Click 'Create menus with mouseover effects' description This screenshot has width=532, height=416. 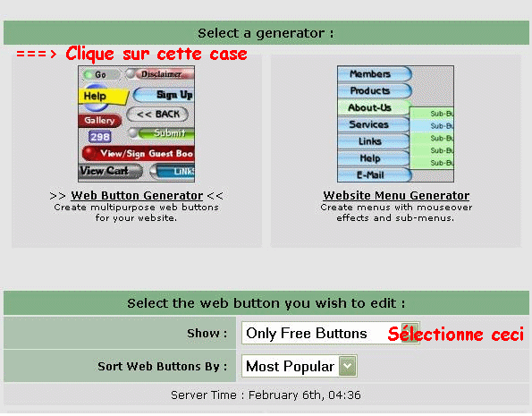(396, 212)
